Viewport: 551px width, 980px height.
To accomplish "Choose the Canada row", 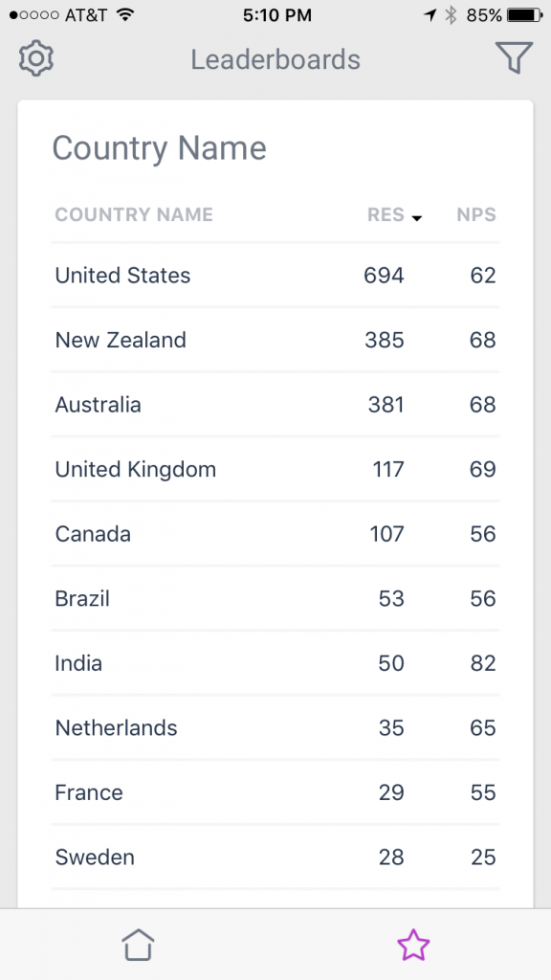I will point(275,534).
